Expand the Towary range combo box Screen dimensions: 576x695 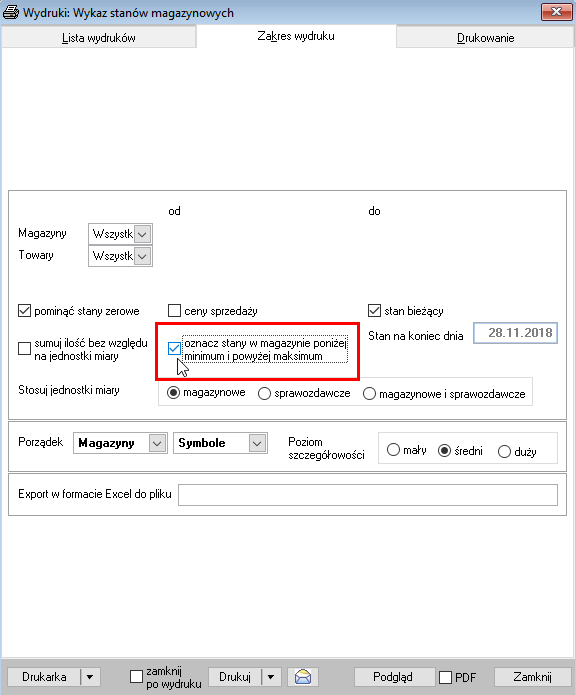142,256
